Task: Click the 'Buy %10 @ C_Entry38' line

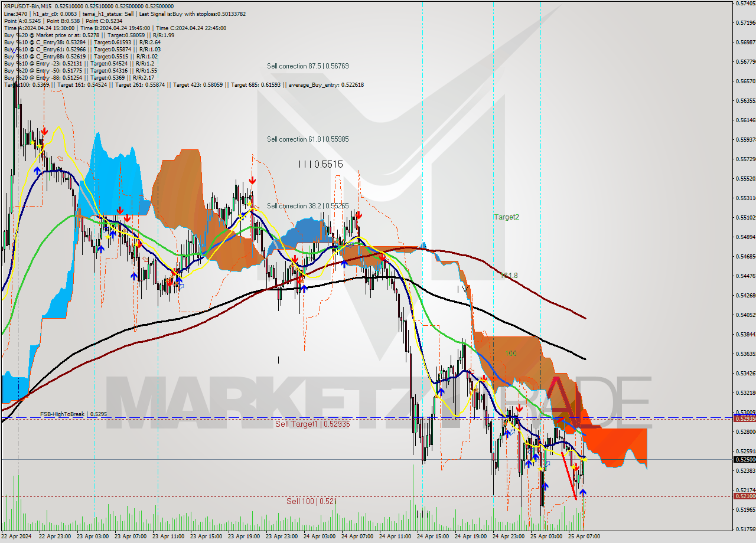Action: 82,42
